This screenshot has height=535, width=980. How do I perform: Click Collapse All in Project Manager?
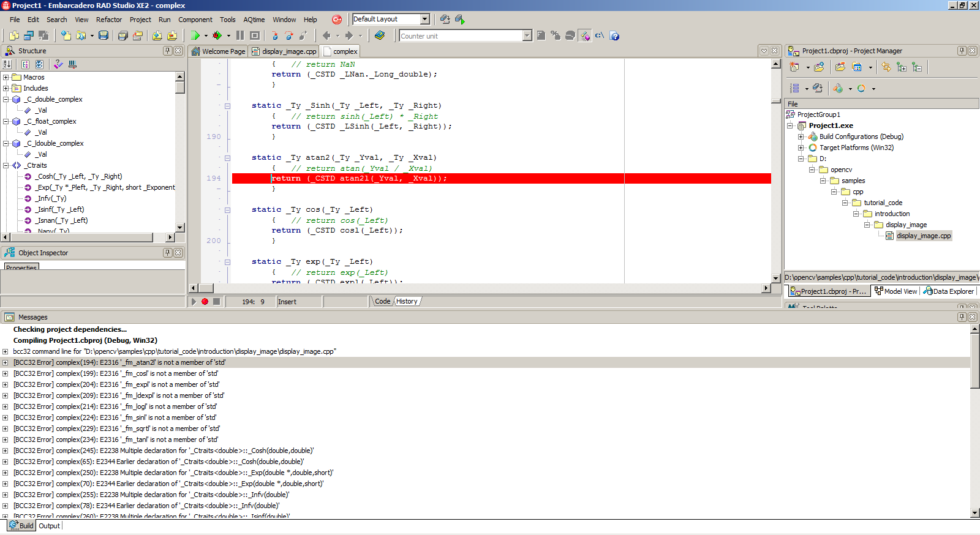pyautogui.click(x=917, y=67)
